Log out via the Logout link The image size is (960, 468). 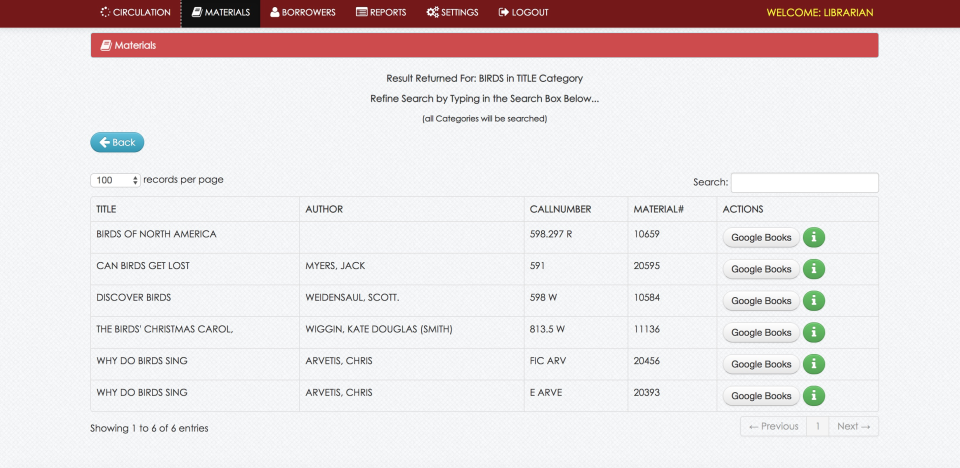tap(523, 12)
